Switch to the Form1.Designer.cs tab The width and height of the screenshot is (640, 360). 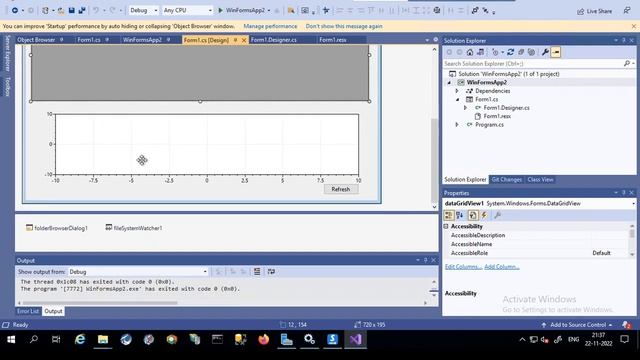273,40
